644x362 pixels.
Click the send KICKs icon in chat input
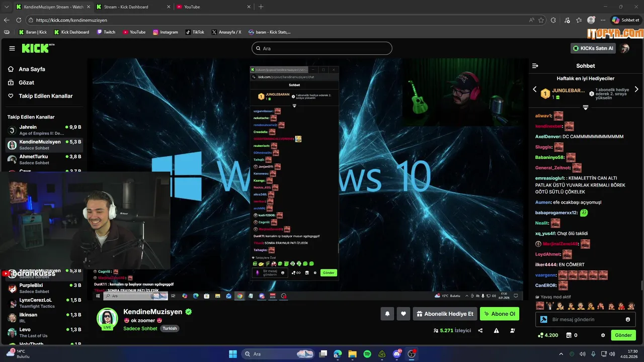(x=543, y=319)
